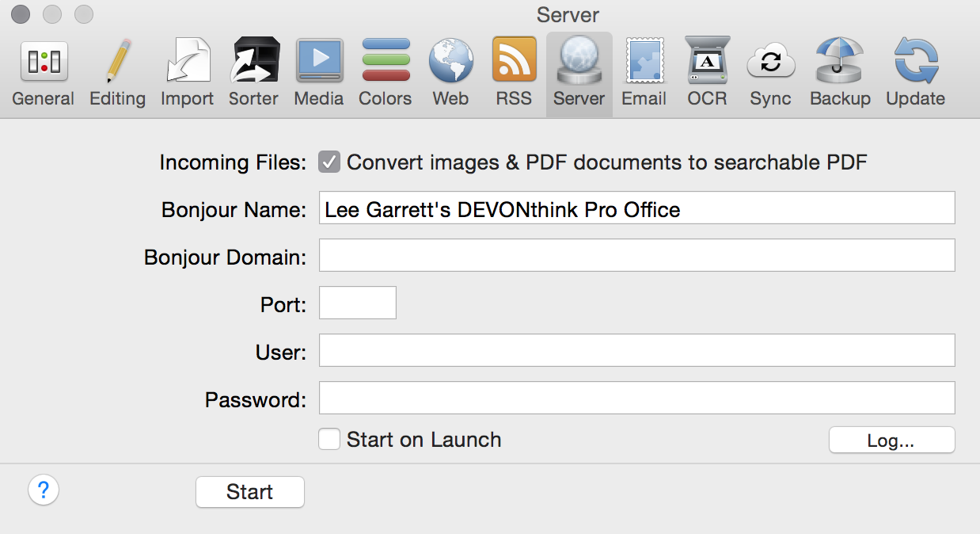
Task: Open the server Log... button
Action: (892, 441)
